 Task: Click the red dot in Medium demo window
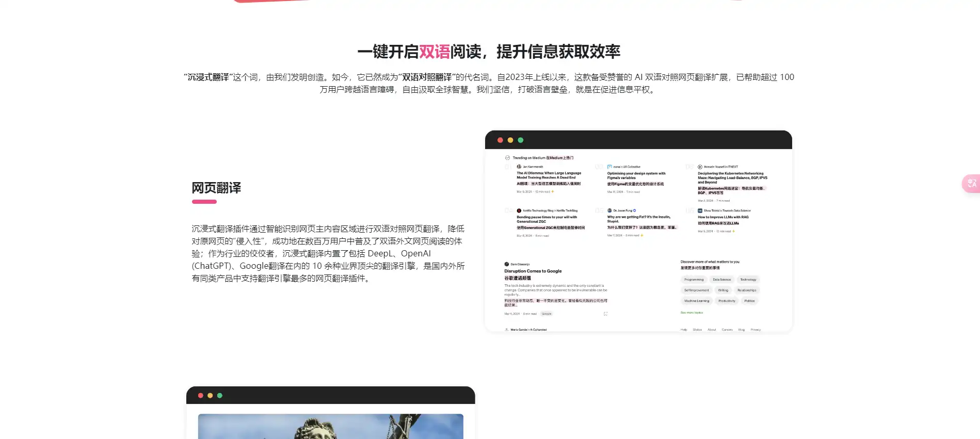(500, 140)
